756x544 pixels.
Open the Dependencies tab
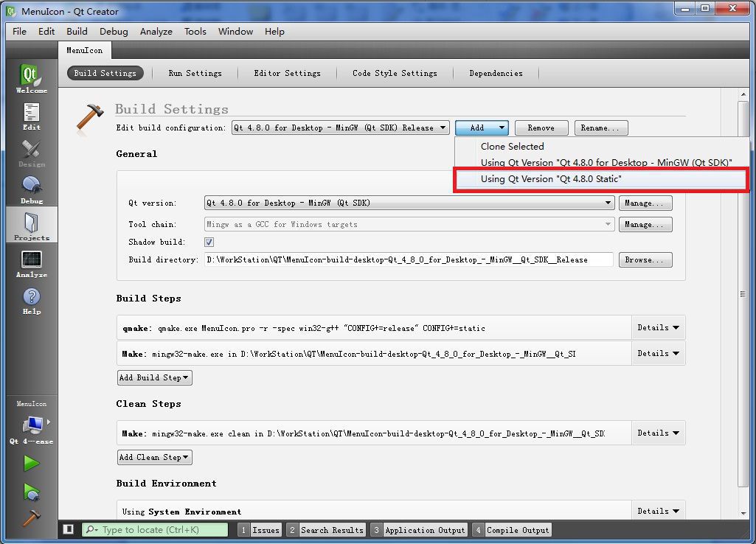pos(496,73)
